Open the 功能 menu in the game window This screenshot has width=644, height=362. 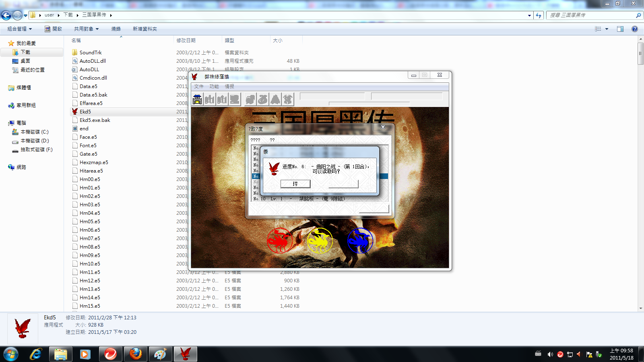(x=214, y=86)
